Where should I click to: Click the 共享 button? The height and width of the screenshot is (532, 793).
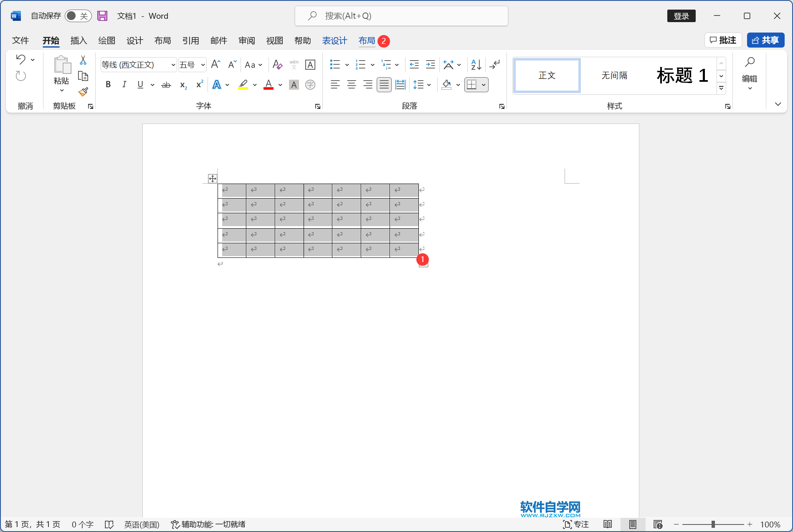click(x=765, y=40)
